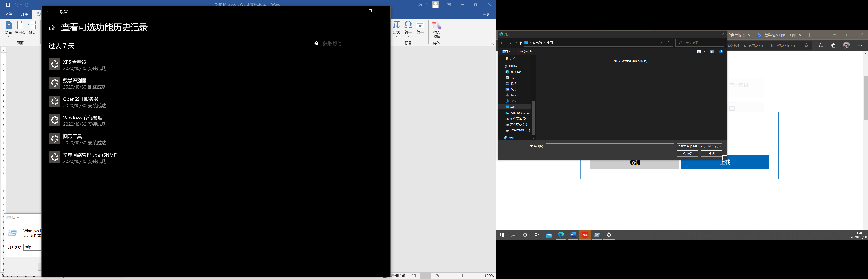Switch Word to Read Mode view in status bar
The image size is (868, 279).
[x=414, y=276]
